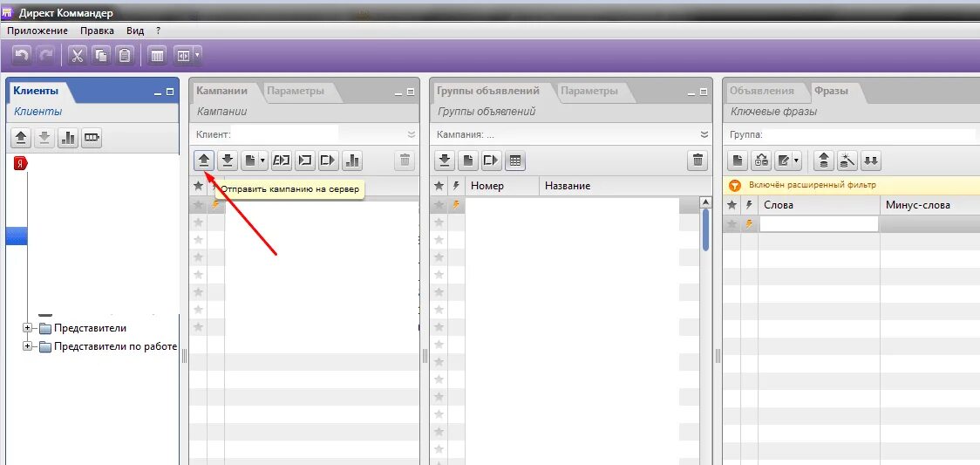
Task: Toggle star column header in Группы объявлений table
Action: pos(439,186)
